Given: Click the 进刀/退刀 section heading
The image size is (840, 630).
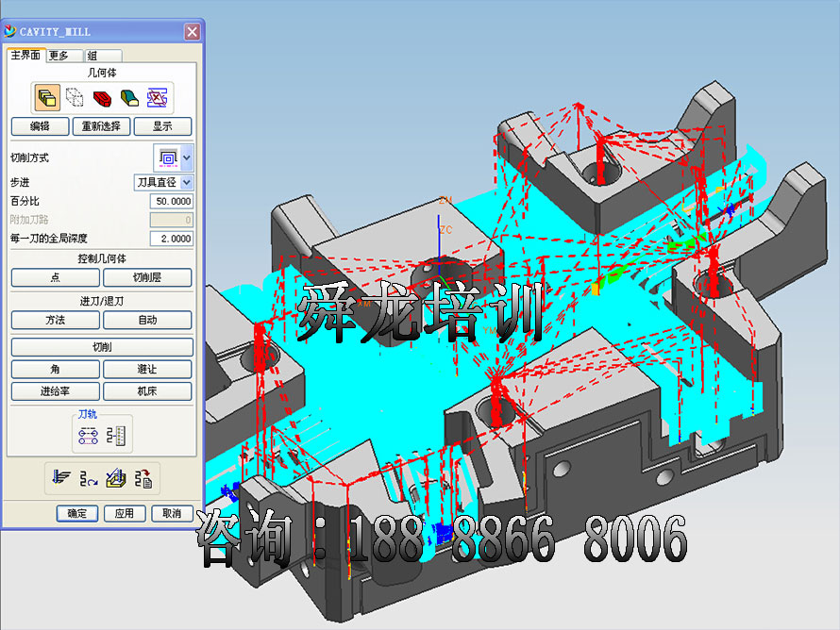Looking at the screenshot, I should pos(102,302).
